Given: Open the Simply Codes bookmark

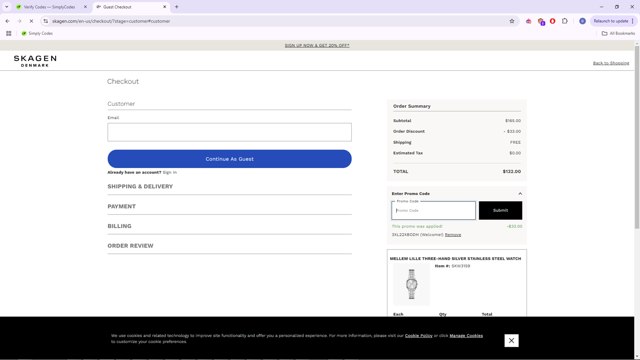Looking at the screenshot, I should [37, 33].
